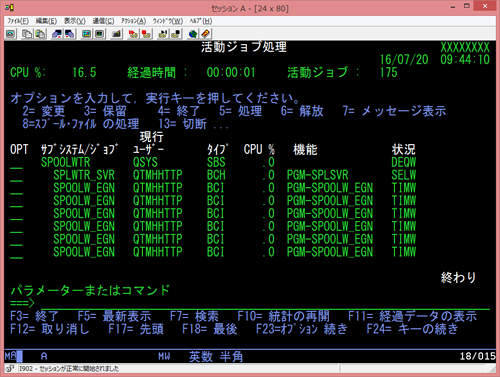Open the Display setup toolbar icon
Image resolution: width=500 pixels, height=377 pixels.
click(x=87, y=34)
